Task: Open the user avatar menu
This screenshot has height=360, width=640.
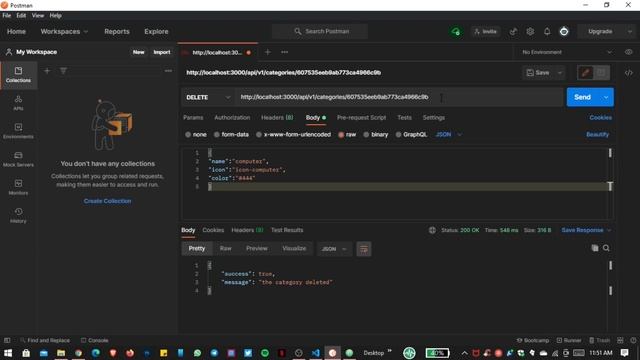Action: [564, 31]
